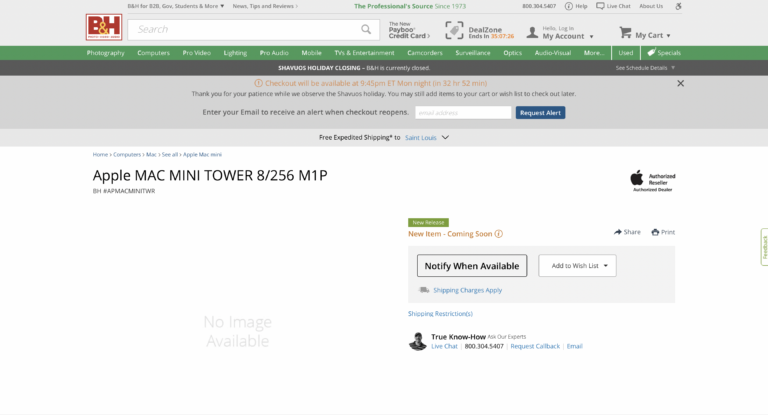Click the Computers breadcrumb link
Viewport: 768px width, 415px height.
(x=127, y=154)
